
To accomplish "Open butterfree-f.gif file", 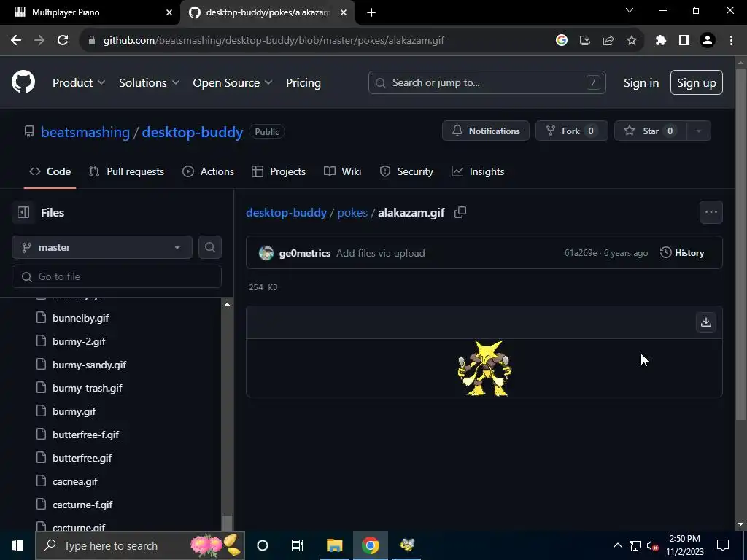I will click(x=86, y=435).
